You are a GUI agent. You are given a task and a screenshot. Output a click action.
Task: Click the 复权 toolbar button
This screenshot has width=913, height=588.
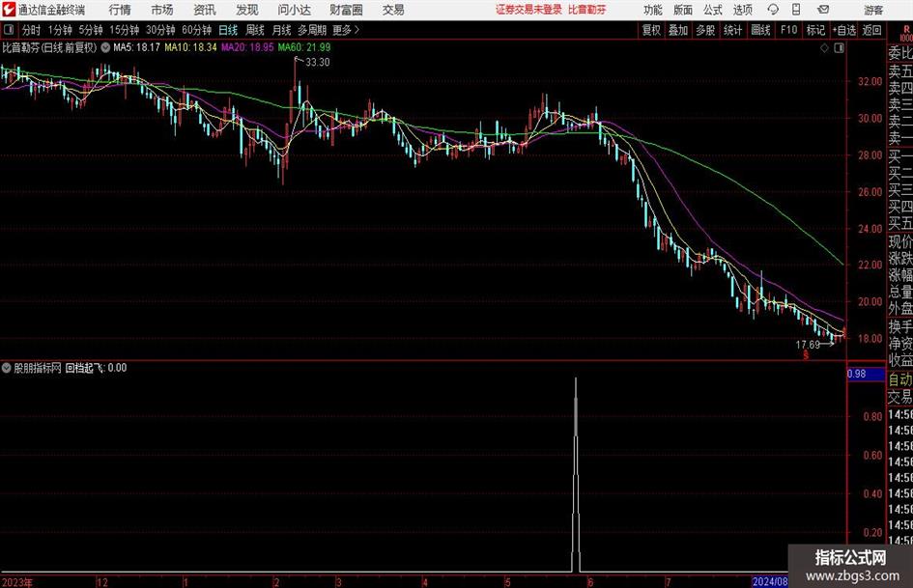[x=651, y=30]
